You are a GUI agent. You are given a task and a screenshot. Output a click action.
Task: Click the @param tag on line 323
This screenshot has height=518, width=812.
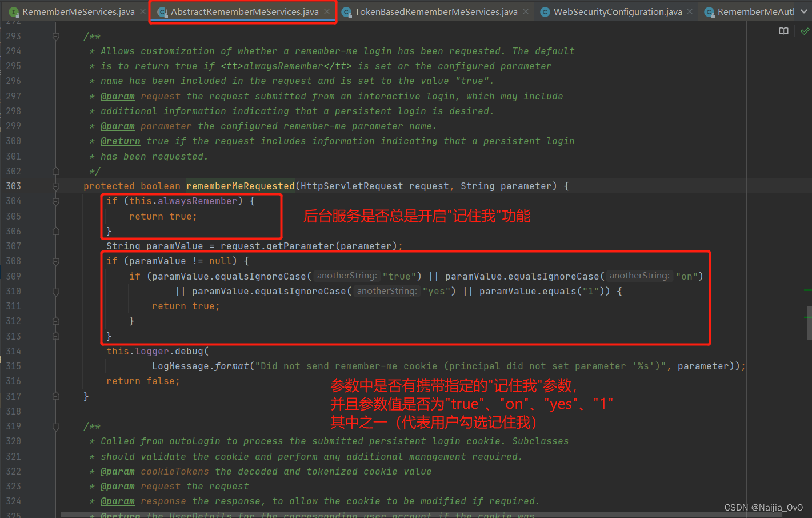(x=118, y=486)
